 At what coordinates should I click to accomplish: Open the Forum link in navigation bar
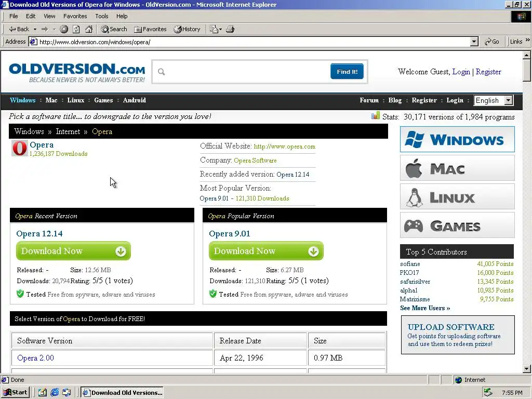point(369,100)
